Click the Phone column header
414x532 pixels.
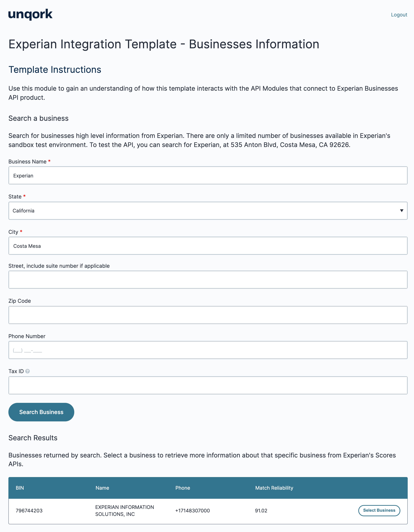pos(183,488)
